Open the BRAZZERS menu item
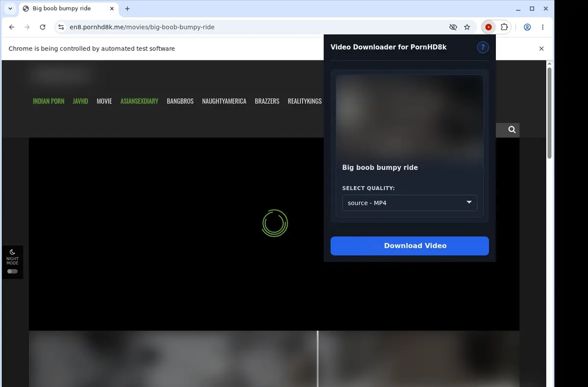 (267, 101)
